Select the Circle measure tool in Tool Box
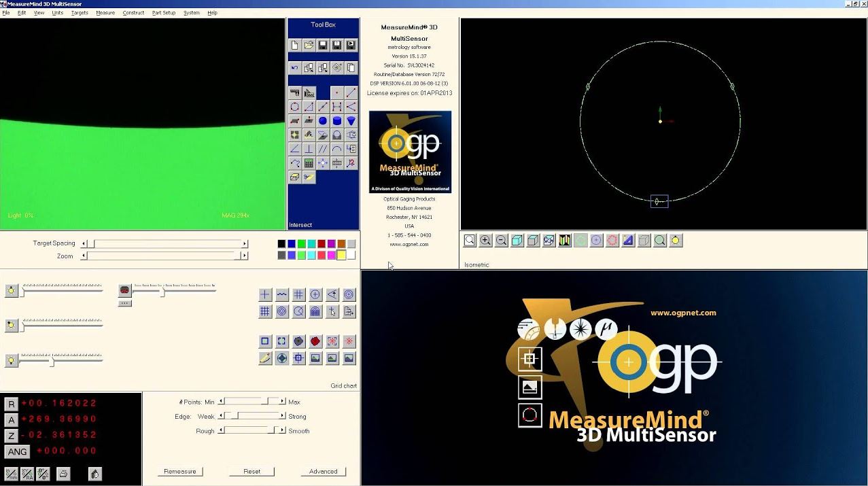Image resolution: width=868 pixels, height=486 pixels. [294, 107]
